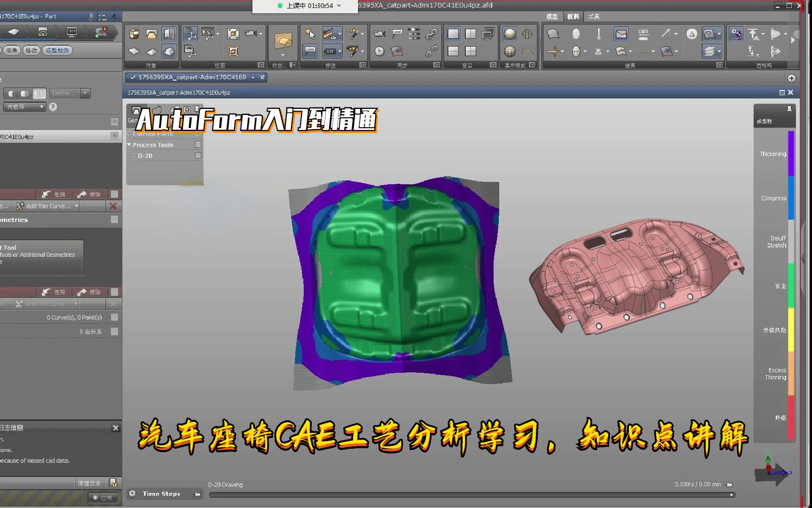
Task: Click the upper 排除 button
Action: click(89, 194)
